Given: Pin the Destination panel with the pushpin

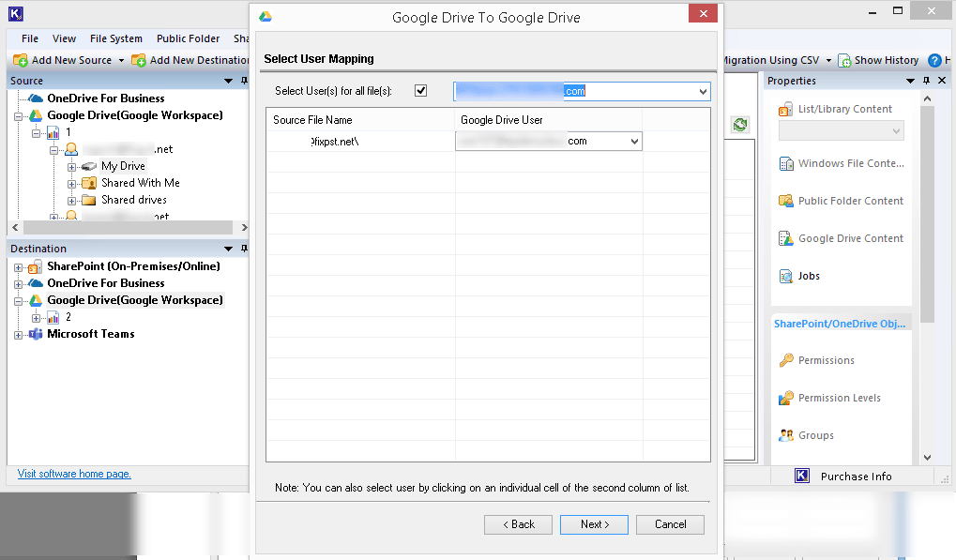Looking at the screenshot, I should [x=244, y=249].
